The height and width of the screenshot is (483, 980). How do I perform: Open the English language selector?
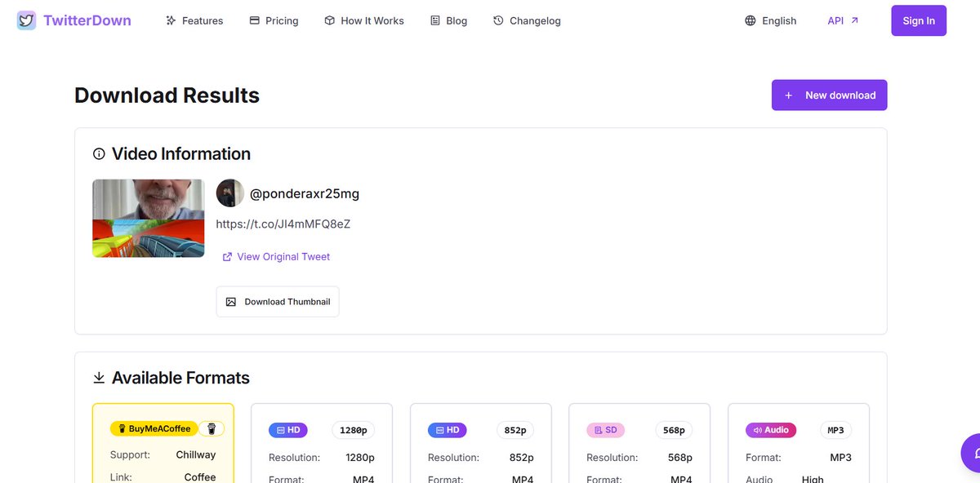tap(770, 20)
